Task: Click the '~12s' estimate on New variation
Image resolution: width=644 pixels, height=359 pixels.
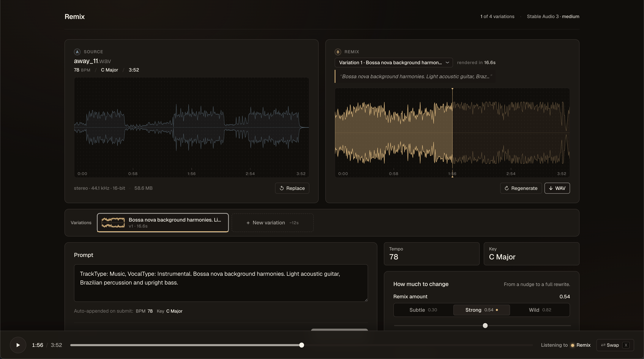Action: click(x=294, y=223)
